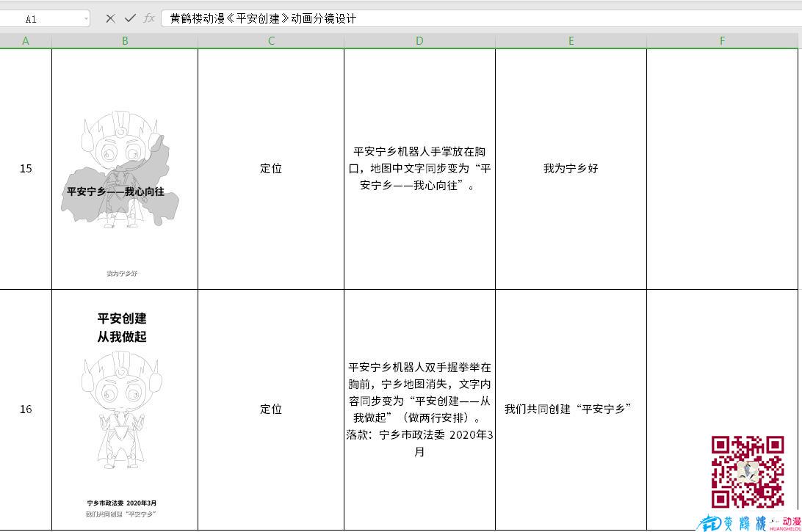Select column D header

coord(419,41)
